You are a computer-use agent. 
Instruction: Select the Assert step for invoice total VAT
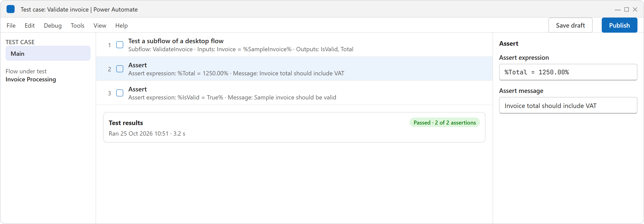(x=294, y=69)
